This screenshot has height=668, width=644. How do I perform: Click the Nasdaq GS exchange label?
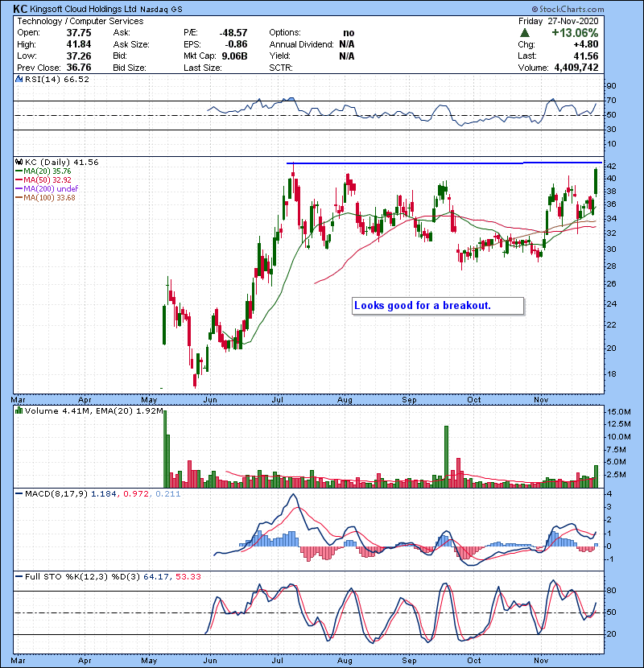[161, 10]
